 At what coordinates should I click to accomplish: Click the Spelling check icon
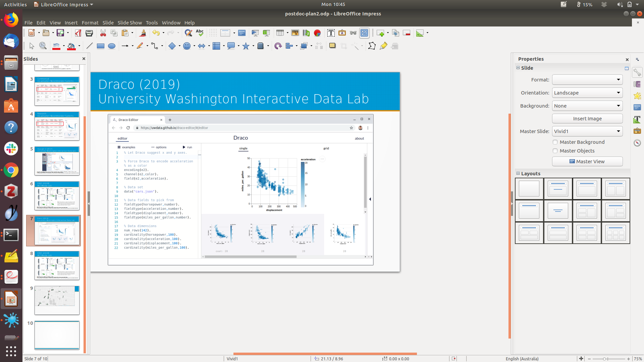(200, 33)
